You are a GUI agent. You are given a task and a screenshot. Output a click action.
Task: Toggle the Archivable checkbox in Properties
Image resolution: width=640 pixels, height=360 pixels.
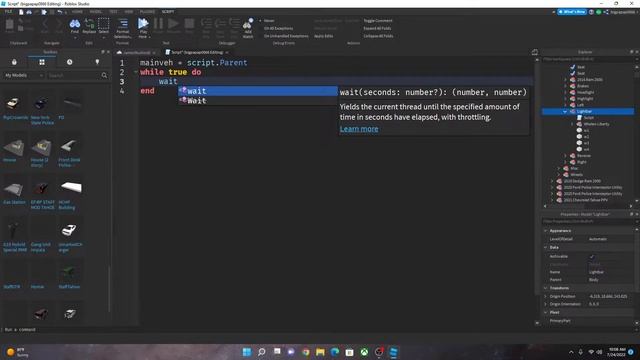[x=592, y=256]
